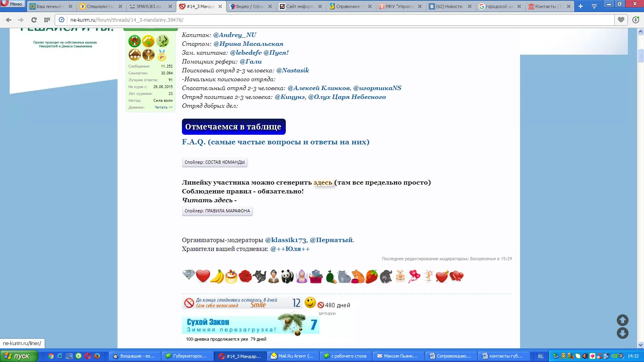Open the Opera Меню button
Viewport: 644px width, 362px height.
click(x=12, y=4)
